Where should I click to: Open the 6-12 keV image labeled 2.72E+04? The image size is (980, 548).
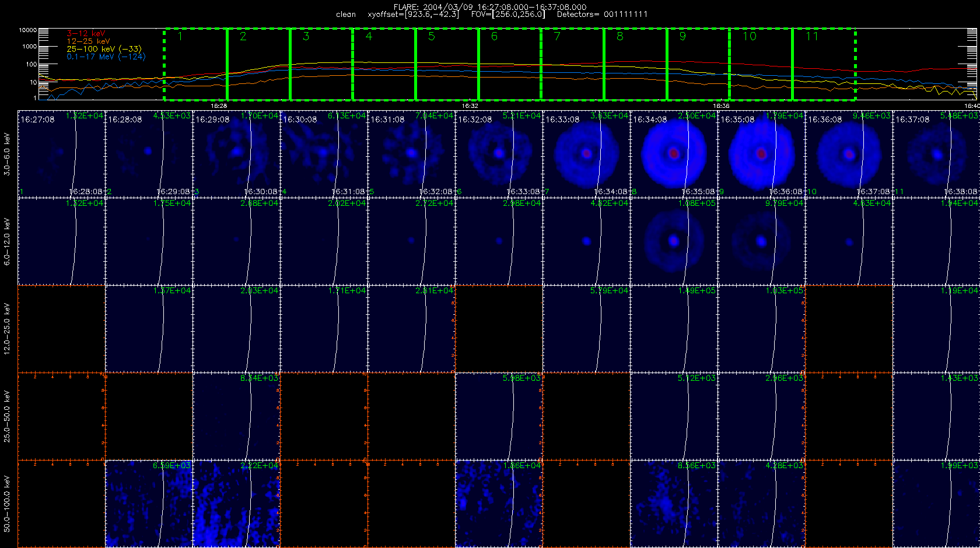point(412,241)
